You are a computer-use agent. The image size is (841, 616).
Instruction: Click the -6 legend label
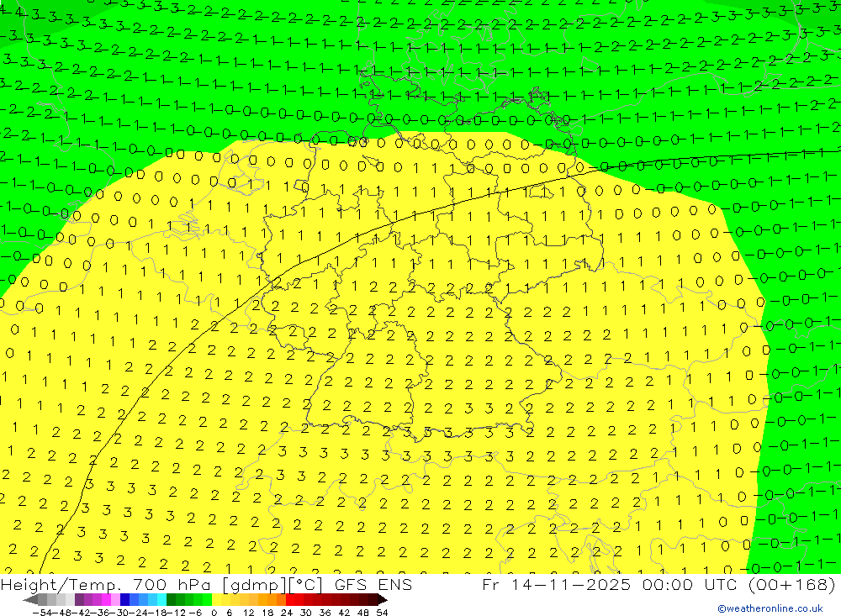[x=195, y=613]
